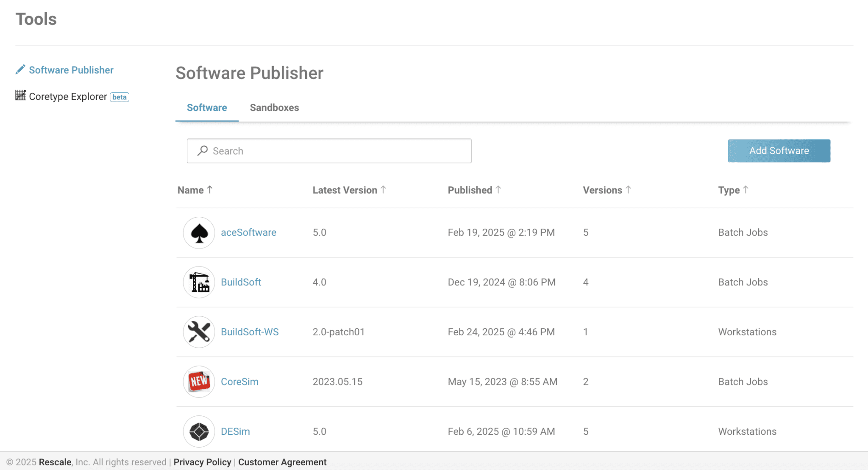Switch to the Sandboxes tab
The width and height of the screenshot is (868, 470).
[274, 108]
